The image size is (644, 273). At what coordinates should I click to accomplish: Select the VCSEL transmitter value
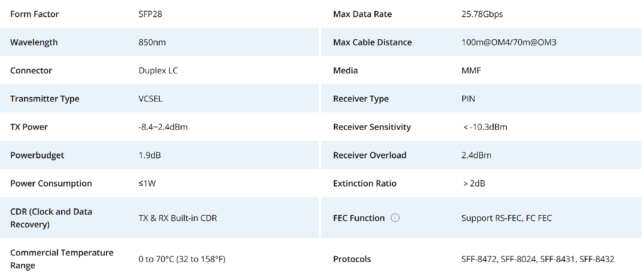point(150,99)
